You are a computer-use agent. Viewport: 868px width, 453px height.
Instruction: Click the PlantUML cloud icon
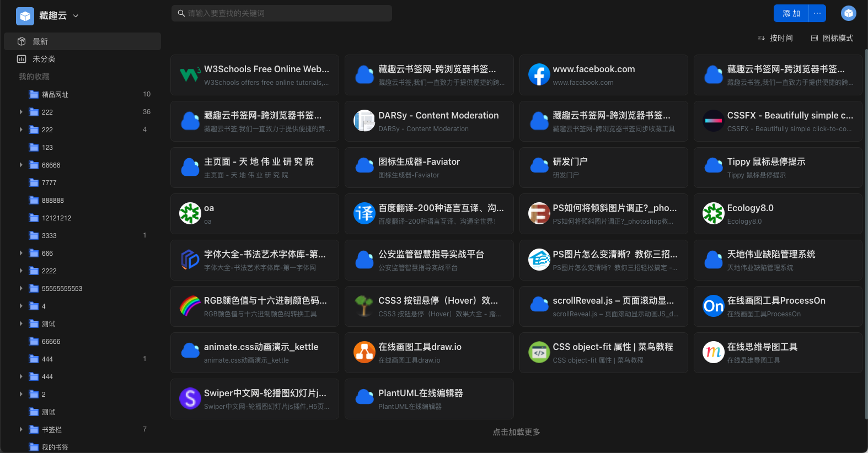pos(365,397)
